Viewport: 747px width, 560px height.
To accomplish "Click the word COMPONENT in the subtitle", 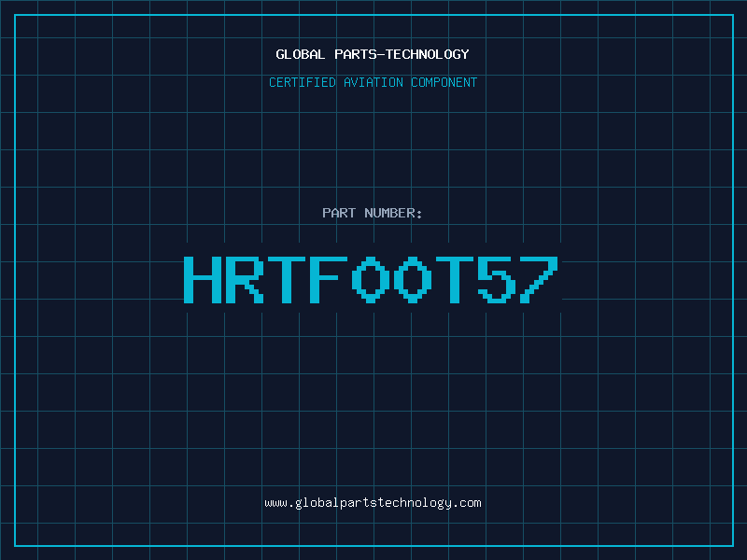I will [x=444, y=82].
